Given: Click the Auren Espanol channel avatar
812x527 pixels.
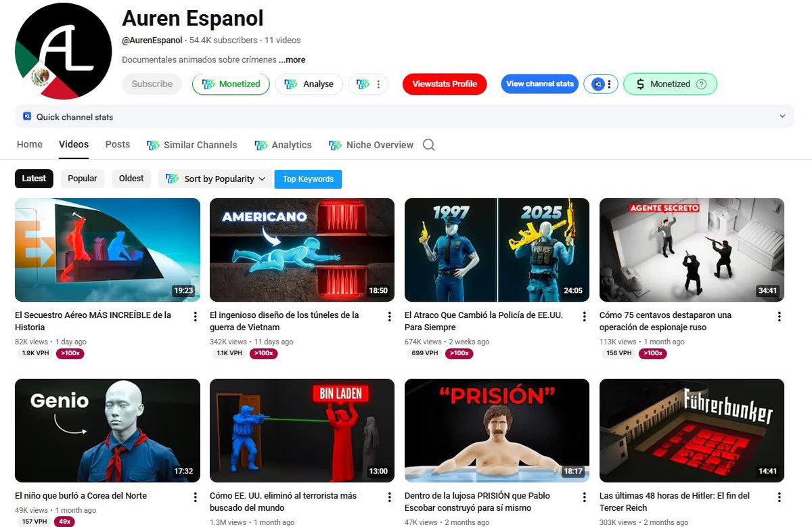Looking at the screenshot, I should point(64,51).
